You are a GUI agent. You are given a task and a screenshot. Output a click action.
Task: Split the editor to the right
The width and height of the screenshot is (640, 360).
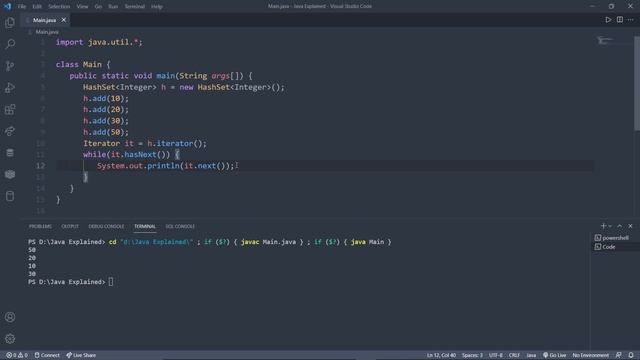click(x=620, y=20)
